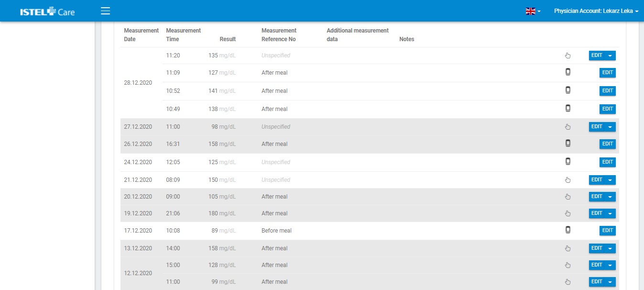Select the 12.12.2020 date cell
Image resolution: width=644 pixels, height=290 pixels.
point(138,273)
